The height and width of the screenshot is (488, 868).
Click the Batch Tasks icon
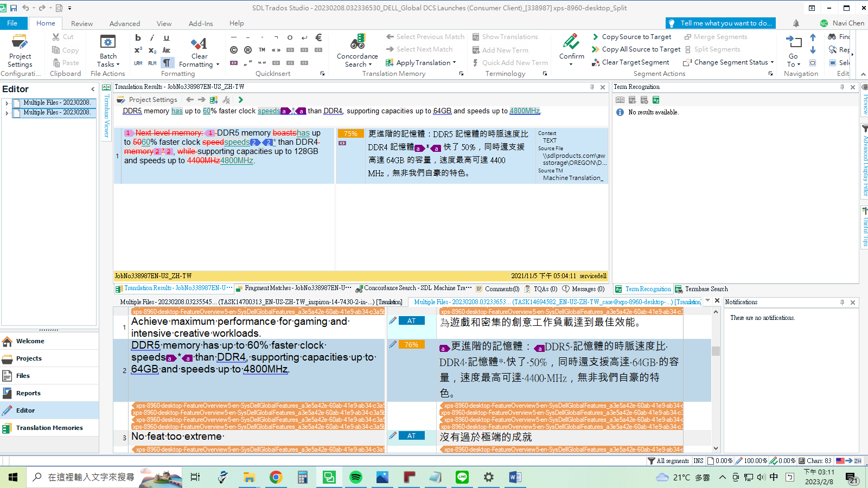coord(108,42)
